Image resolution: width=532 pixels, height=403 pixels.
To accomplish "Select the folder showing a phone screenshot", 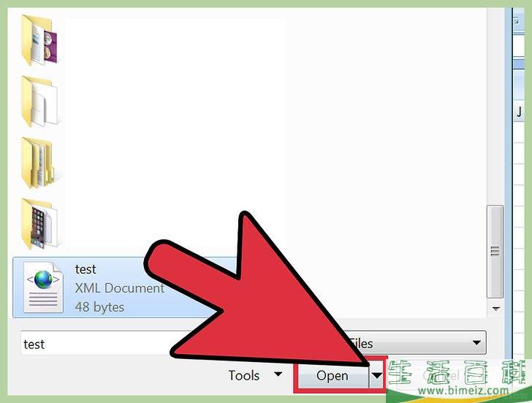I will coord(38,224).
